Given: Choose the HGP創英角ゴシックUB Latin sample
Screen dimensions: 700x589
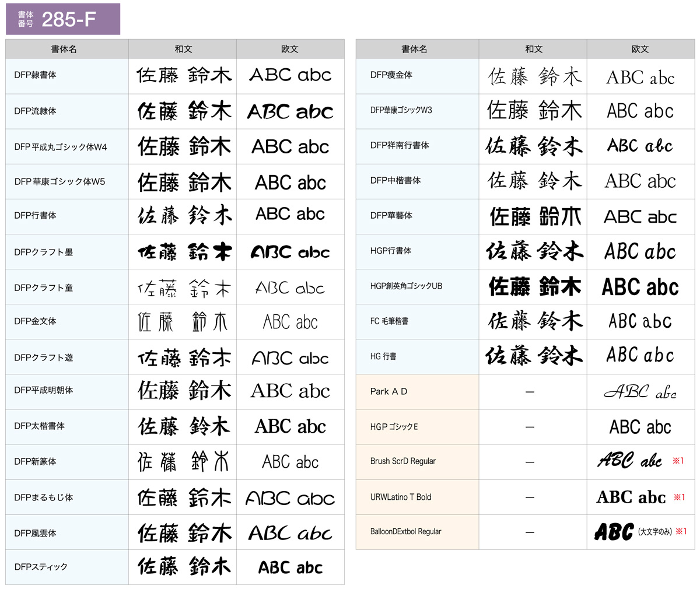Looking at the screenshot, I should [x=640, y=287].
